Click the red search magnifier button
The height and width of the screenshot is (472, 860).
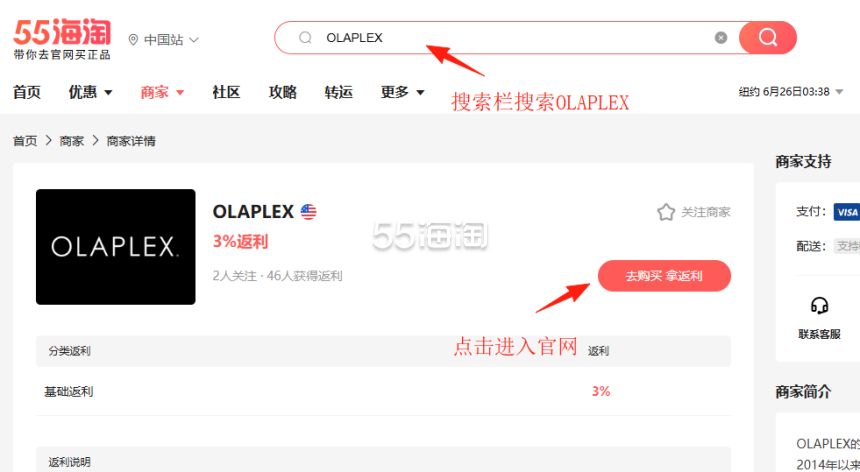[767, 37]
